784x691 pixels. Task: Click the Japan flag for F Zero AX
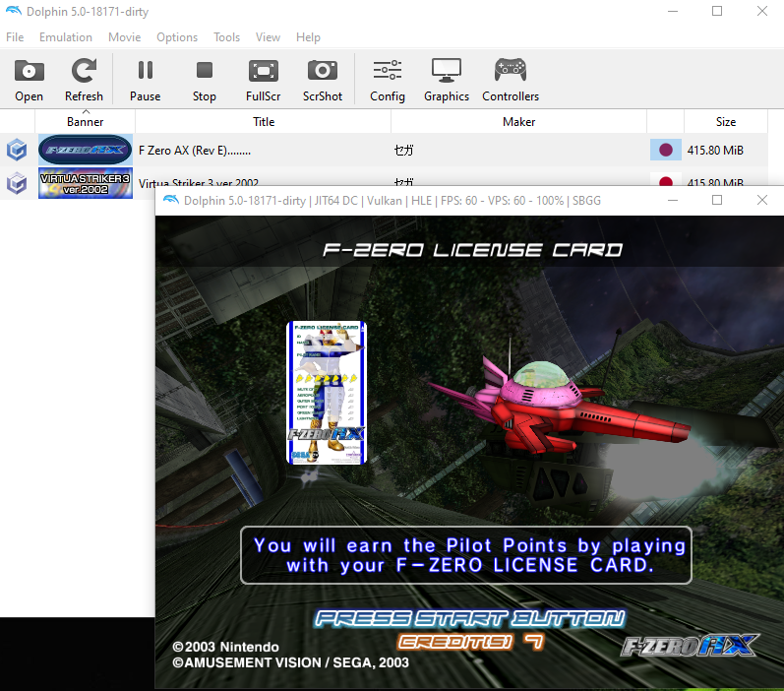tap(666, 150)
